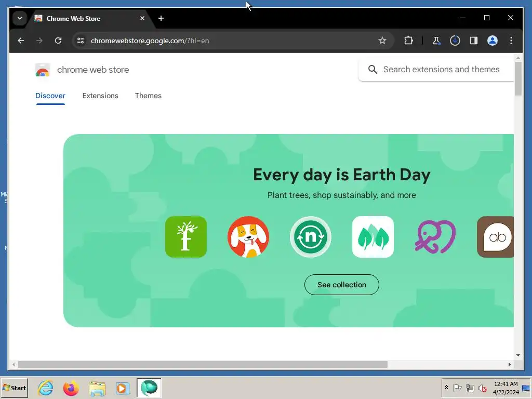Switch to the Extensions tab
Screen dimensions: 532x399
[x=100, y=96]
